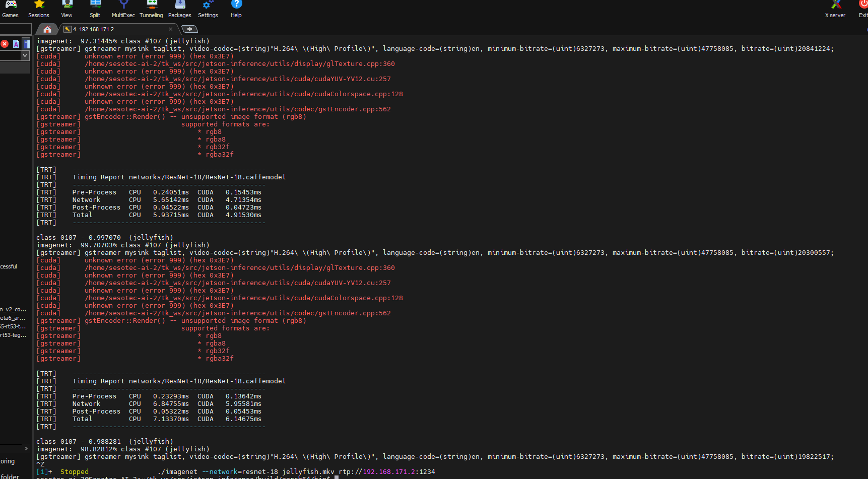The image size is (868, 479).
Task: Click the sidebar scroll-right arrow
Action: (26, 448)
